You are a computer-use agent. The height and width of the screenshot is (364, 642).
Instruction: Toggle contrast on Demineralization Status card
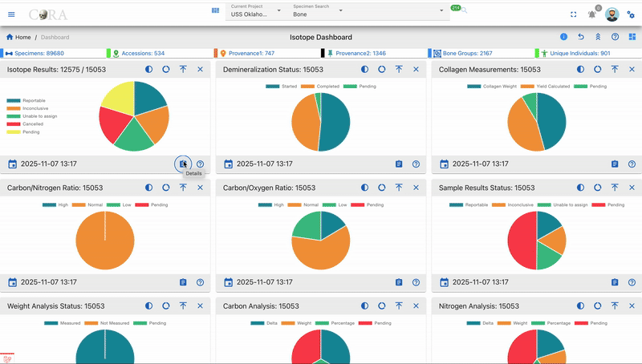[x=364, y=69]
